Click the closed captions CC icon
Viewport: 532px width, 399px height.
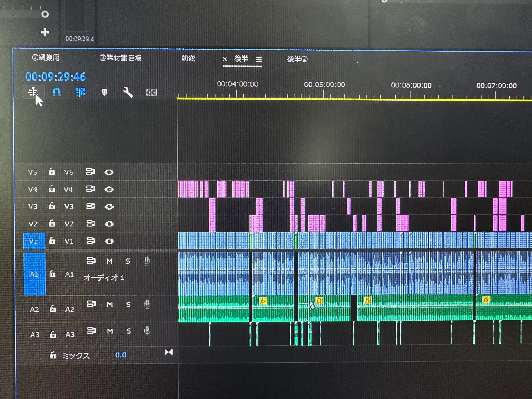click(x=151, y=93)
